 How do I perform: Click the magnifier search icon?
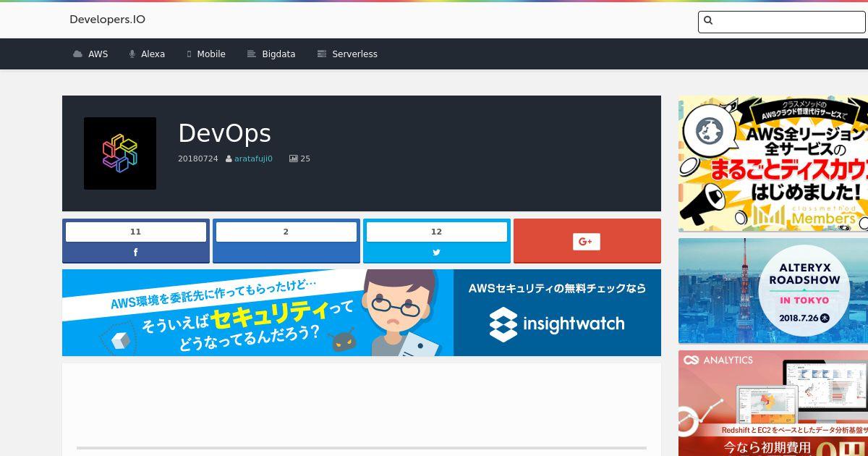pyautogui.click(x=708, y=21)
